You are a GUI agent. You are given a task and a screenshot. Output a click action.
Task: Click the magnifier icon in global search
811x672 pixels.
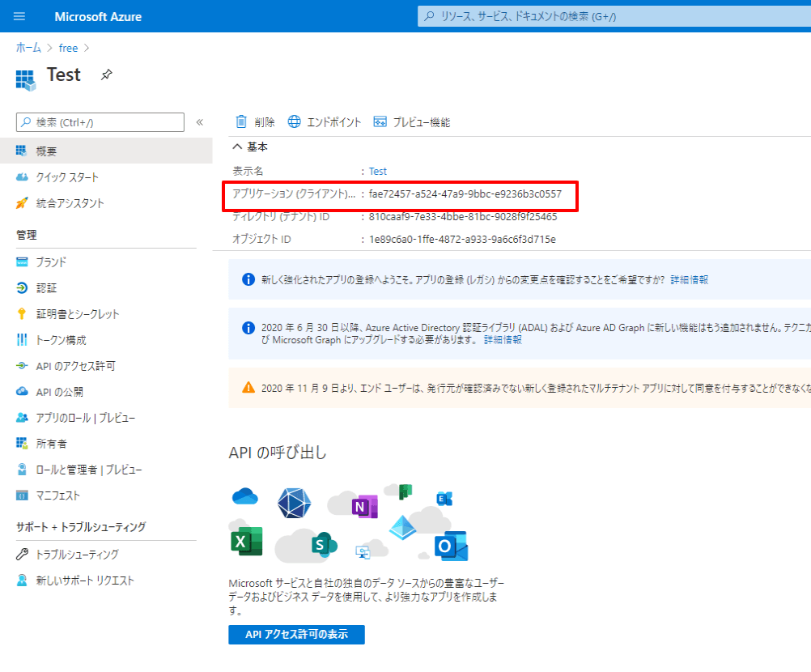(429, 16)
